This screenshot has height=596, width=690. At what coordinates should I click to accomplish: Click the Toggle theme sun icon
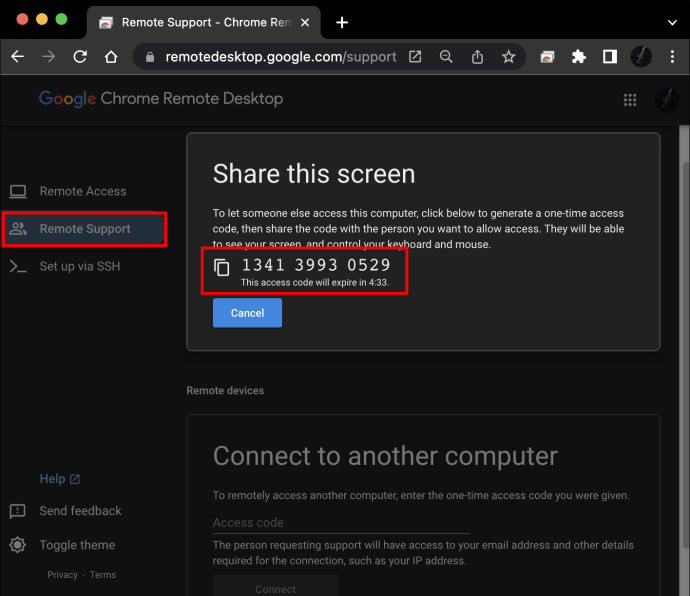pyautogui.click(x=18, y=545)
